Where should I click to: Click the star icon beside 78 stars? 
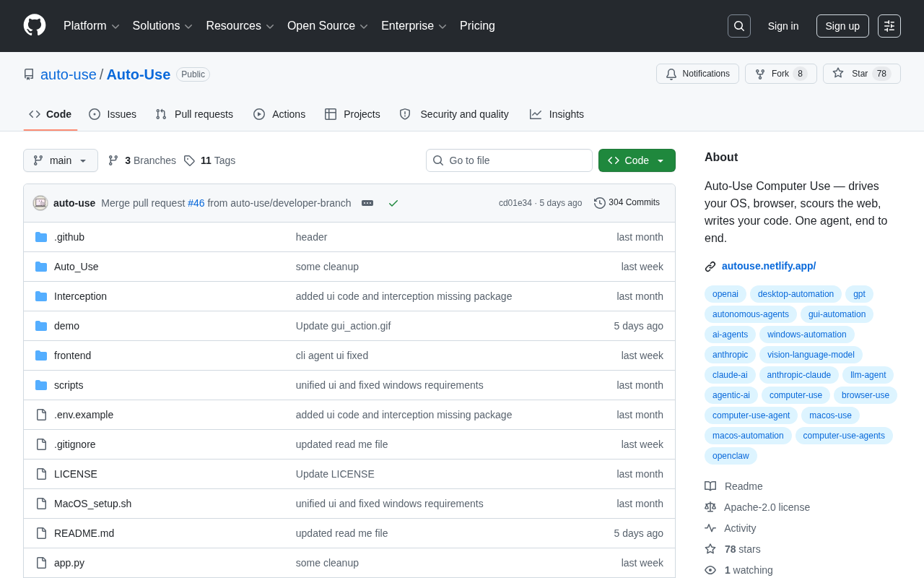pos(710,549)
